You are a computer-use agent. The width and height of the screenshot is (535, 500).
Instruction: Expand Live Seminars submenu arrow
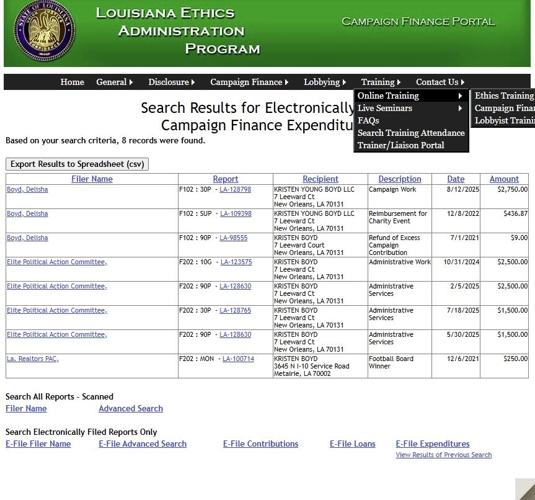[x=460, y=108]
